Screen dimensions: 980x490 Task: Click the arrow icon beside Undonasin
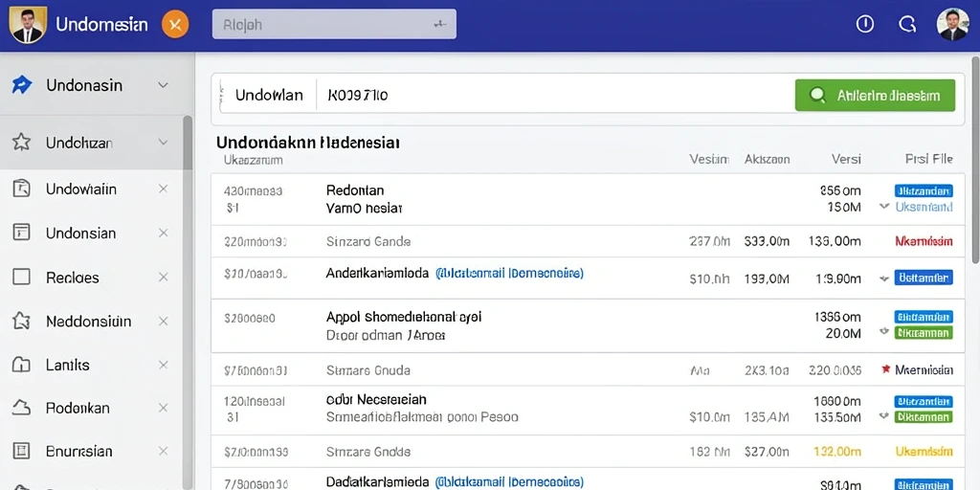(x=22, y=85)
